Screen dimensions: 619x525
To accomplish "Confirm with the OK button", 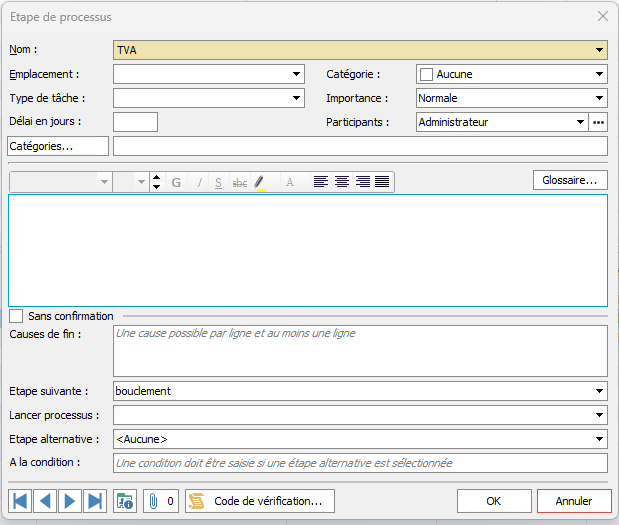I will (494, 501).
